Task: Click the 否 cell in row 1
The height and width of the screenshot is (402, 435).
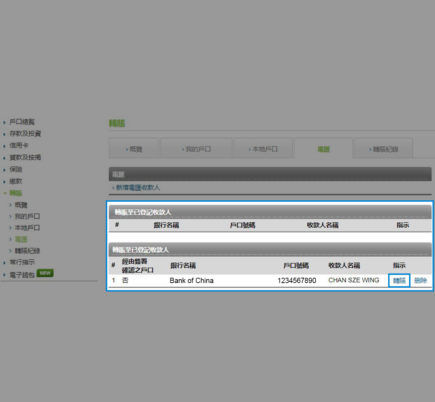Action: (125, 280)
